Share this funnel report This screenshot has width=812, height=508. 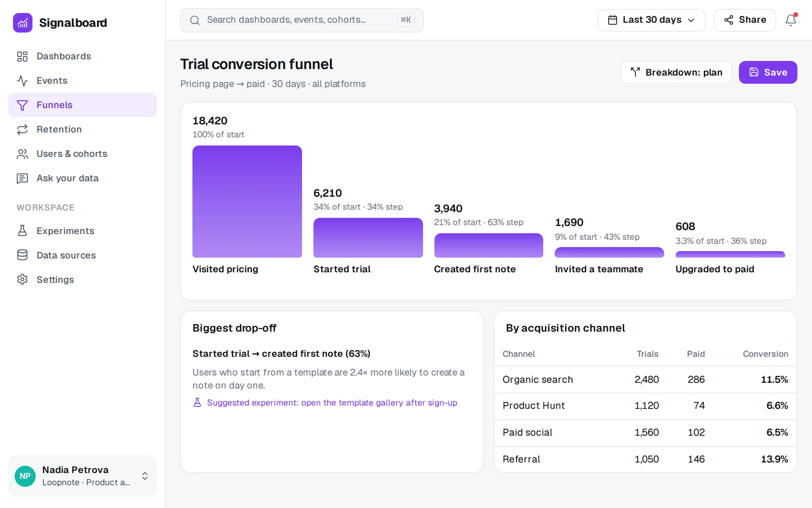745,20
